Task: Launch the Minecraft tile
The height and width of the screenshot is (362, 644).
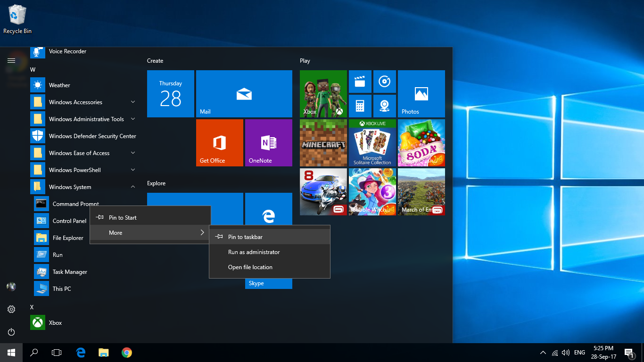Action: tap(323, 143)
